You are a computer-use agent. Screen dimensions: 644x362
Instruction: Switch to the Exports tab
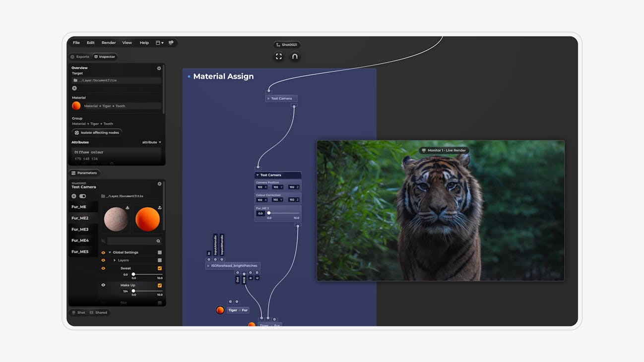pyautogui.click(x=80, y=57)
